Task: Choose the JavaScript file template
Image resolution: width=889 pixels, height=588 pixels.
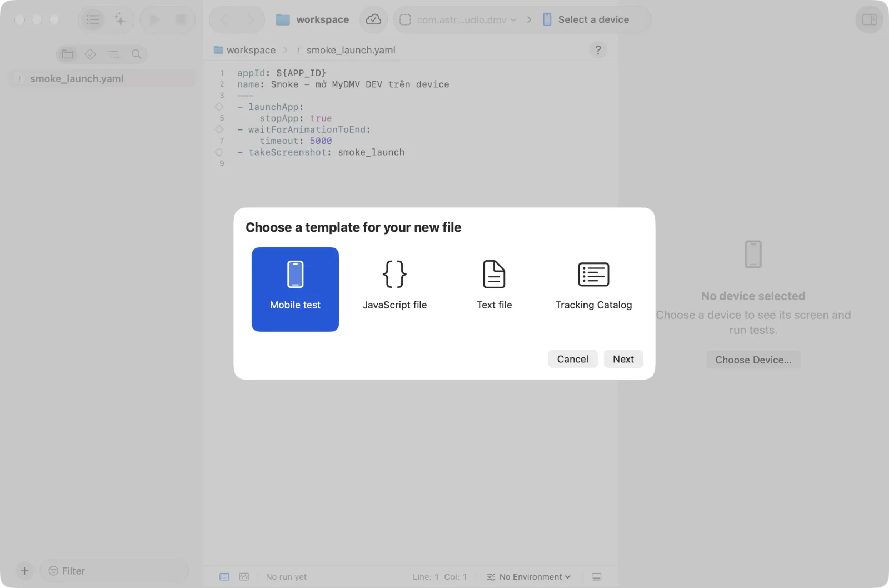Action: click(x=394, y=289)
